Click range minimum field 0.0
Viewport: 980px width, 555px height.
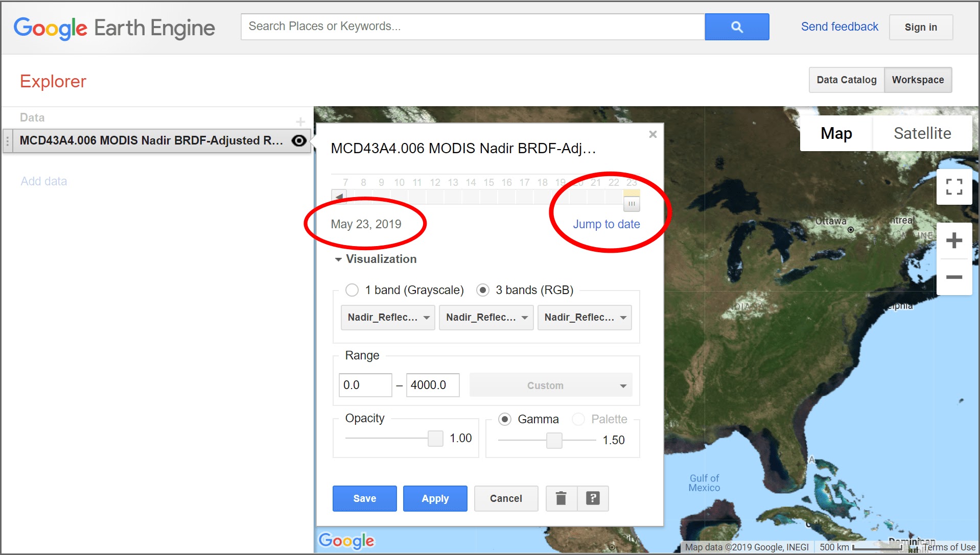pos(365,385)
